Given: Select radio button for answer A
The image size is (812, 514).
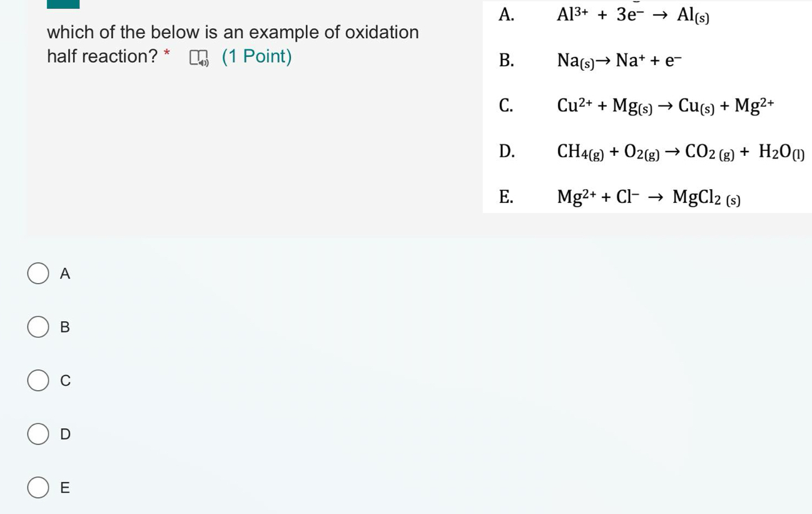Looking at the screenshot, I should tap(38, 274).
